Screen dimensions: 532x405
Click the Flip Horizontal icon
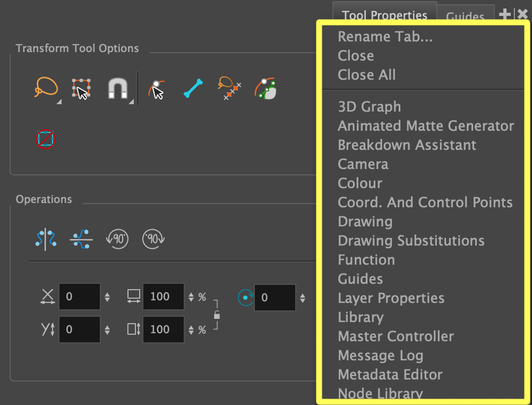click(46, 239)
